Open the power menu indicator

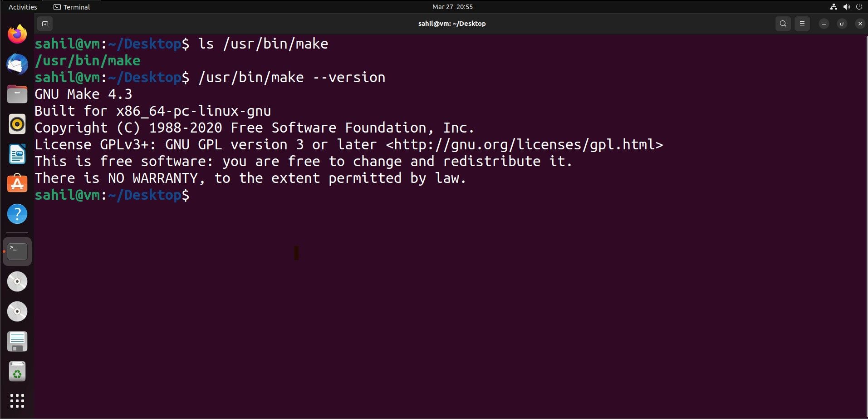859,7
